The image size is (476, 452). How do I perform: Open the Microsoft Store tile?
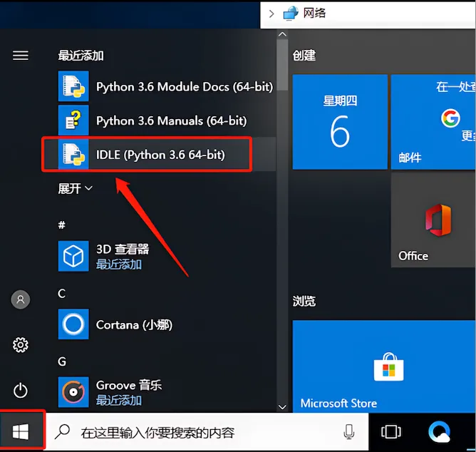pos(384,366)
